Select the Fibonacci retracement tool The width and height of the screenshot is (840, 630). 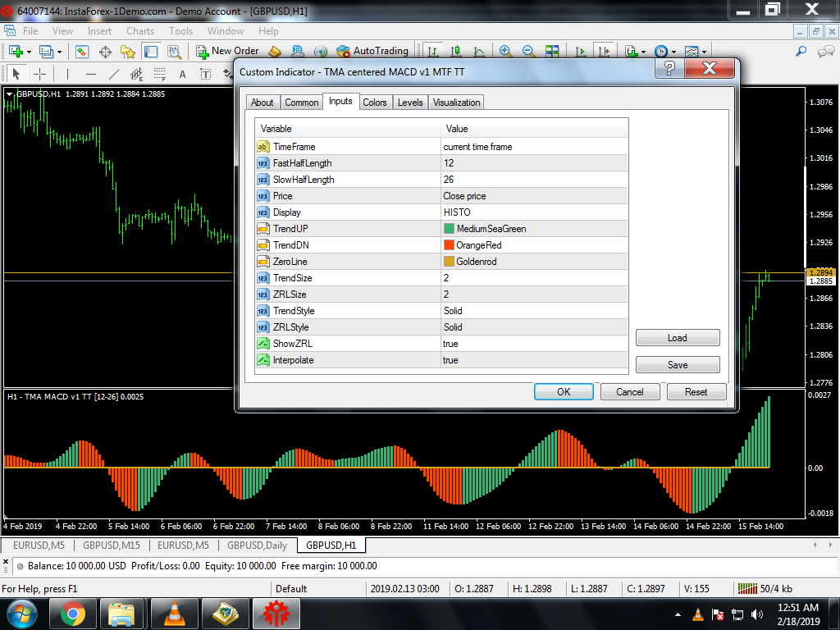[x=160, y=74]
